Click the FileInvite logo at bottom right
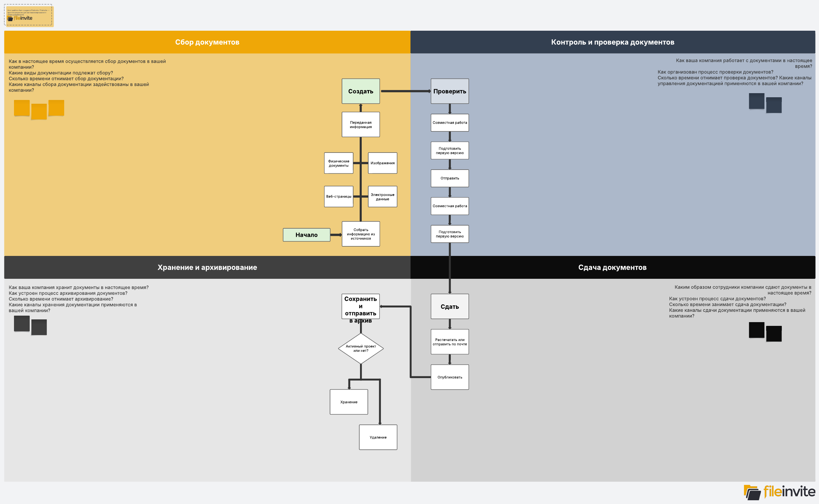The image size is (819, 504). pos(779,492)
